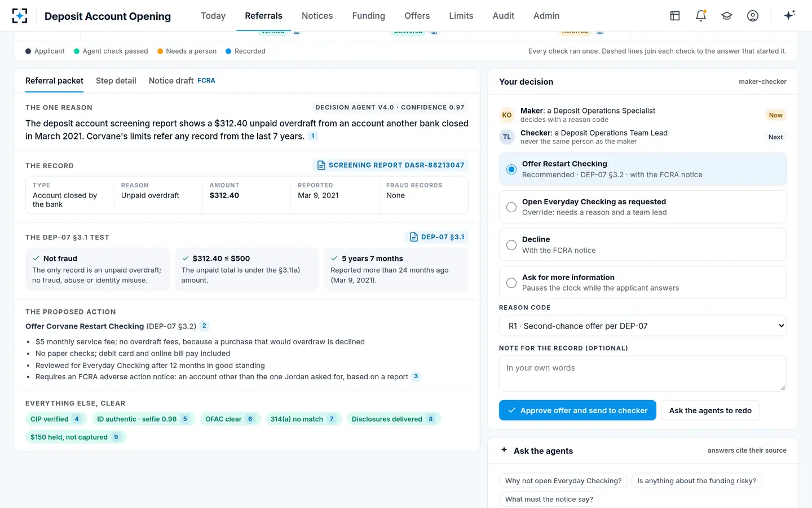Open the DEP-07 §3.1 policy document
This screenshot has width=812, height=508.
437,237
